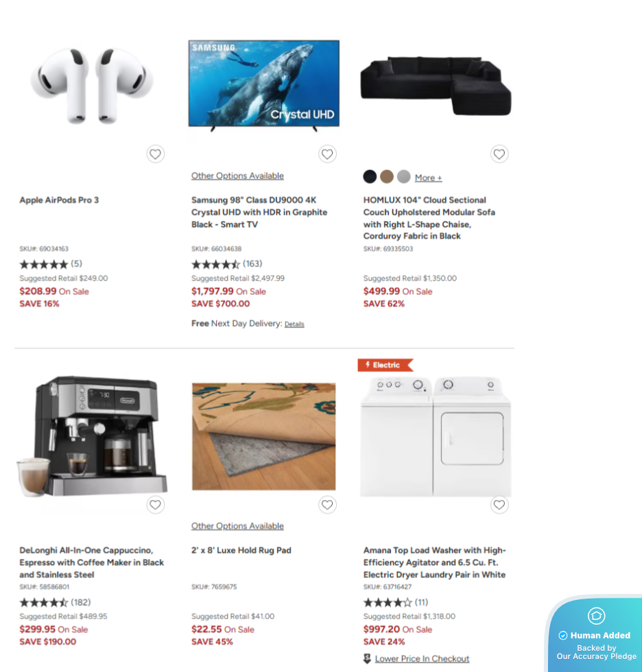
Task: Click heart icon on Samsung 98" TV
Action: (327, 154)
